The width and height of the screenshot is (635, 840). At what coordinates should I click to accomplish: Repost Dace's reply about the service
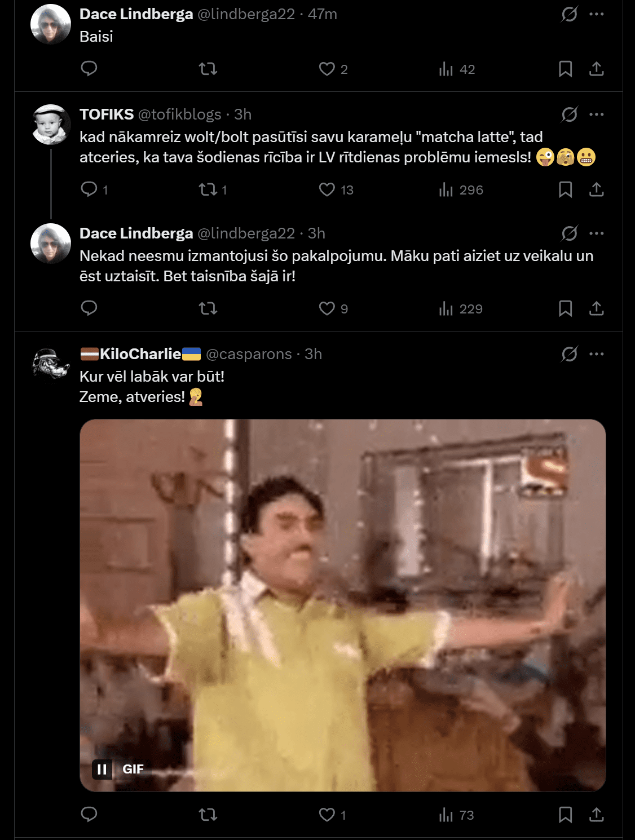tap(208, 308)
